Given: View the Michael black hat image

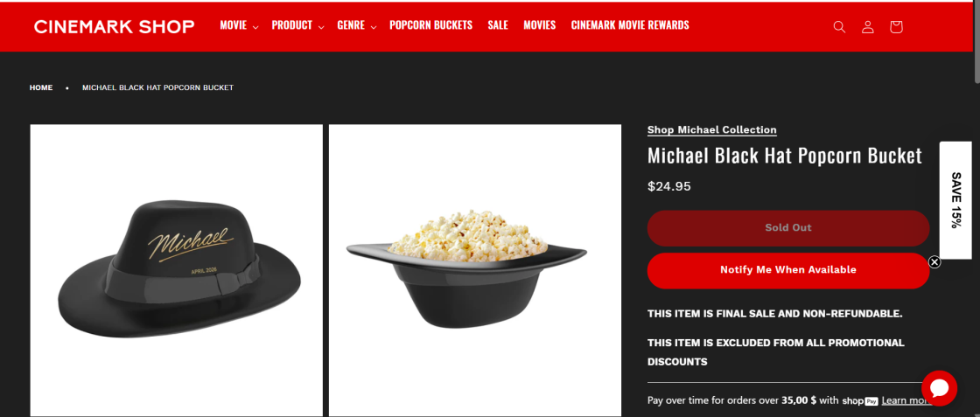Looking at the screenshot, I should 176,270.
